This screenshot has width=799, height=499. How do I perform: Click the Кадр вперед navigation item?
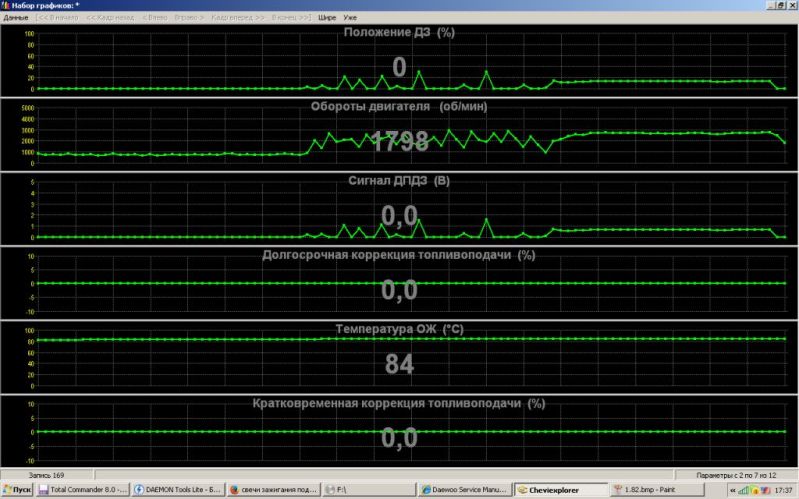238,18
